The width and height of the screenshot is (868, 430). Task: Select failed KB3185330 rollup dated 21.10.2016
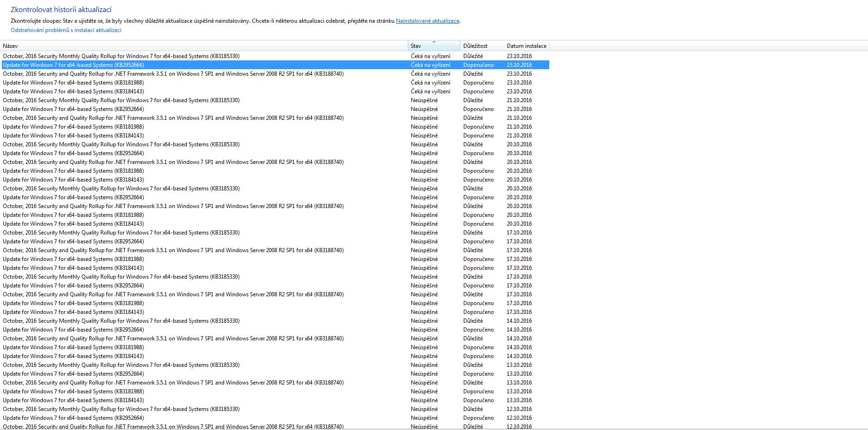coord(276,100)
